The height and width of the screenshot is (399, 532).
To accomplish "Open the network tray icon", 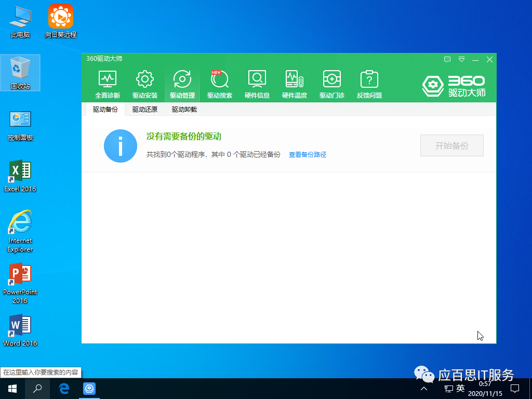I will pyautogui.click(x=448, y=389).
